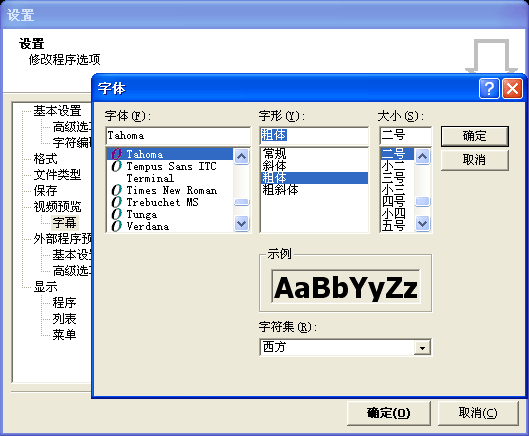Click the size list scroll down arrow
Image resolution: width=529 pixels, height=436 pixels.
(423, 223)
